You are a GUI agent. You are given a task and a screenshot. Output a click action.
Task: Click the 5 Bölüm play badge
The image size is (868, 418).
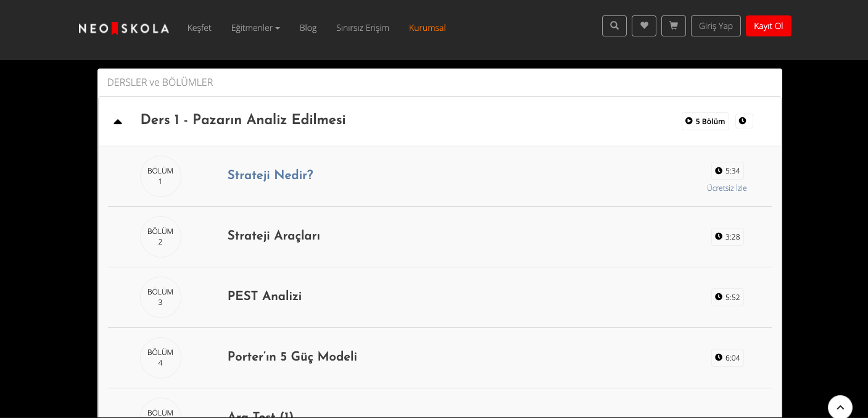click(705, 122)
